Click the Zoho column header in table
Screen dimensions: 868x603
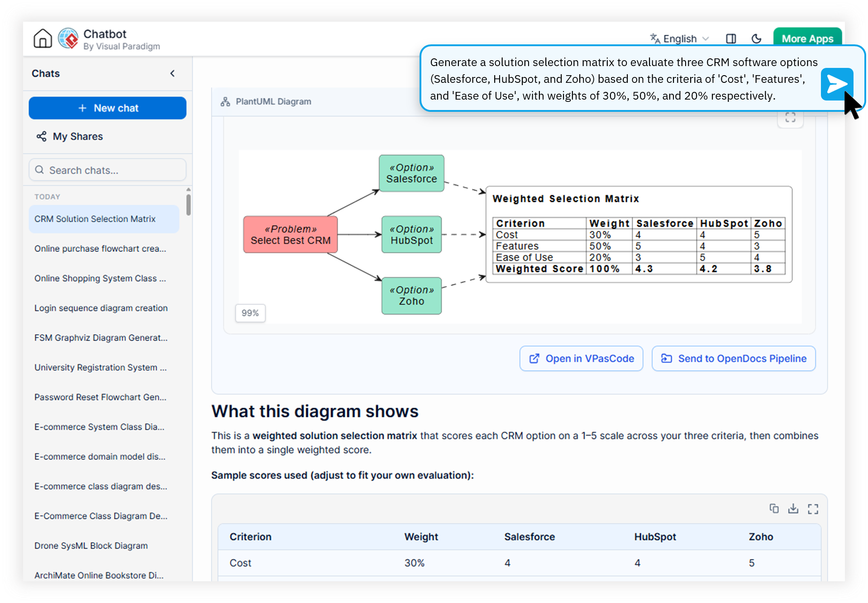[761, 537]
